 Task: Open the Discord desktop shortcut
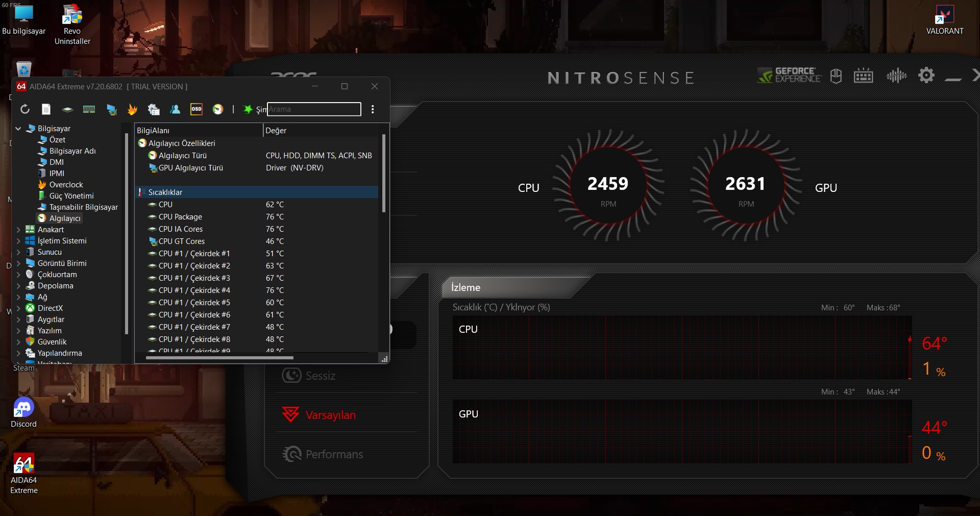click(x=23, y=412)
